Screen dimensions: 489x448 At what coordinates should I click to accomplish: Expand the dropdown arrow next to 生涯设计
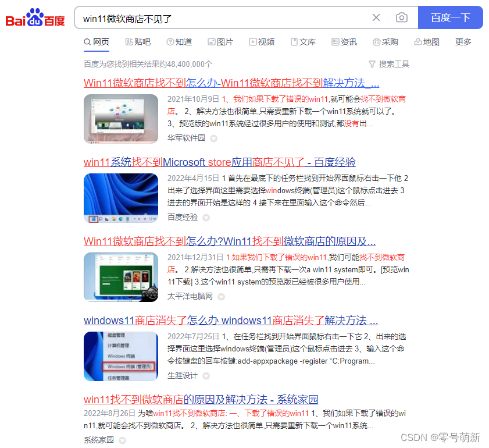click(206, 376)
